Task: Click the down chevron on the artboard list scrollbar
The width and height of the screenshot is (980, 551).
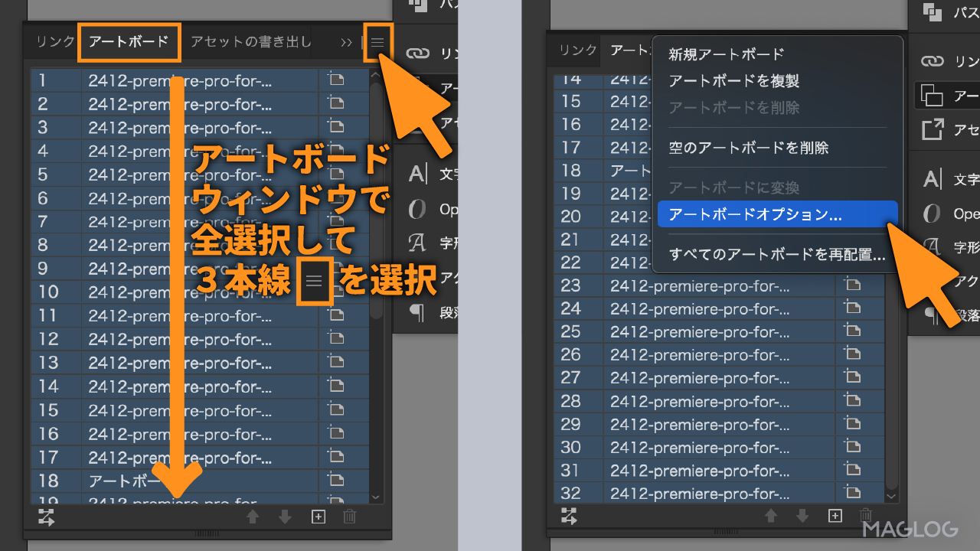Action: point(375,497)
